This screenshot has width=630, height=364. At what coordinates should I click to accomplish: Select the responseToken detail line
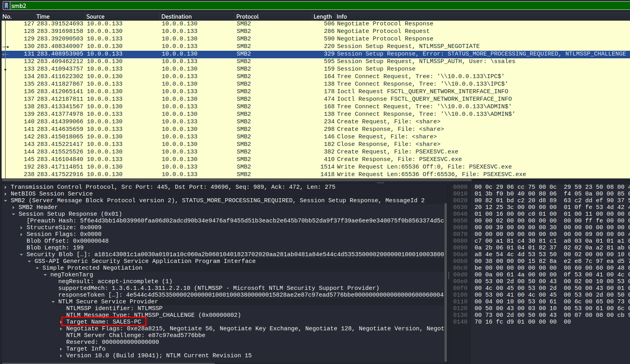[251, 295]
